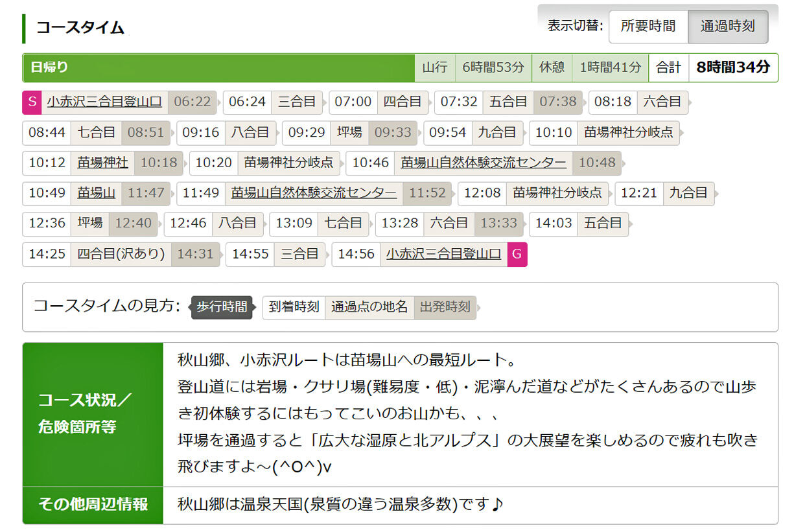This screenshot has width=794, height=532.
Task: Select 七合目 waypoint arriving 13:09
Action: click(344, 224)
